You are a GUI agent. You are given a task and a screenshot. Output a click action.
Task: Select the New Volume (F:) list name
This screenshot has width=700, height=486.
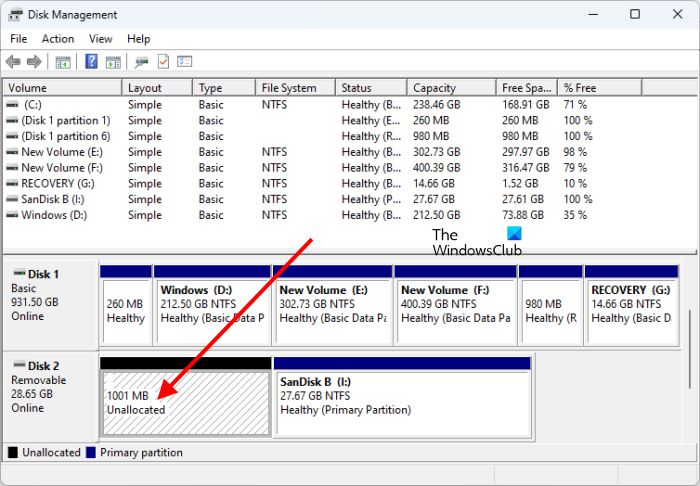[62, 168]
